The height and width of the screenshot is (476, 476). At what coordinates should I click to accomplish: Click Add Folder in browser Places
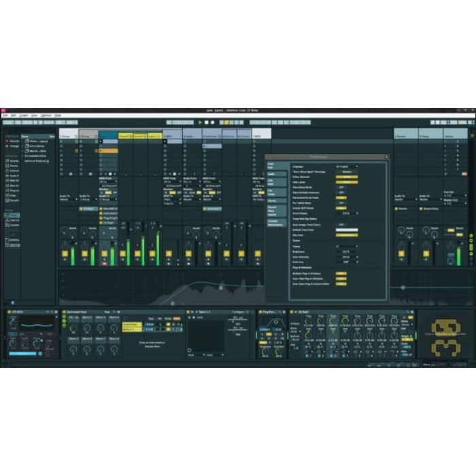pos(13,245)
